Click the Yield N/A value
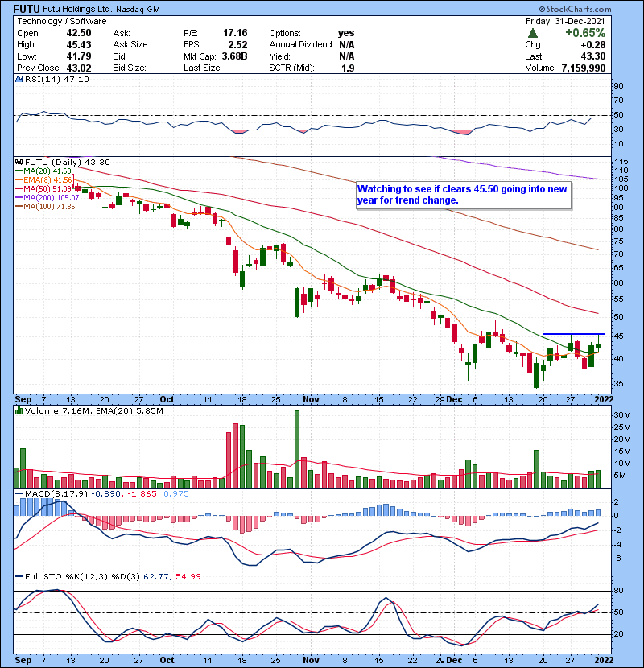644x668 pixels. pyautogui.click(x=347, y=56)
